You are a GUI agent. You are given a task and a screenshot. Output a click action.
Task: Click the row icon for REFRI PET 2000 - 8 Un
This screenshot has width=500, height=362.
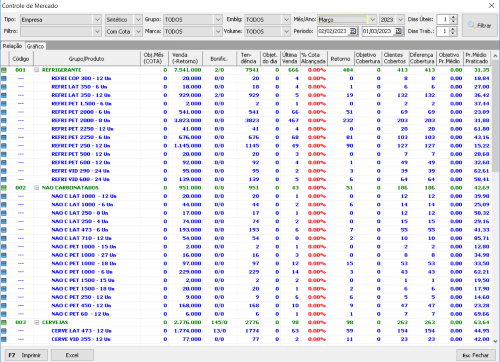[x=4, y=120]
